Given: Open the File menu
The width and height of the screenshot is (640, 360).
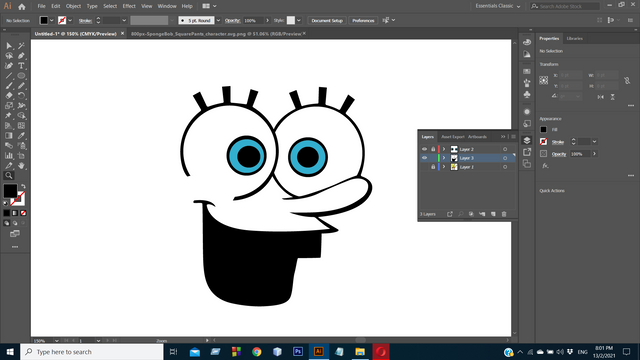Looking at the screenshot, I should coord(41,6).
